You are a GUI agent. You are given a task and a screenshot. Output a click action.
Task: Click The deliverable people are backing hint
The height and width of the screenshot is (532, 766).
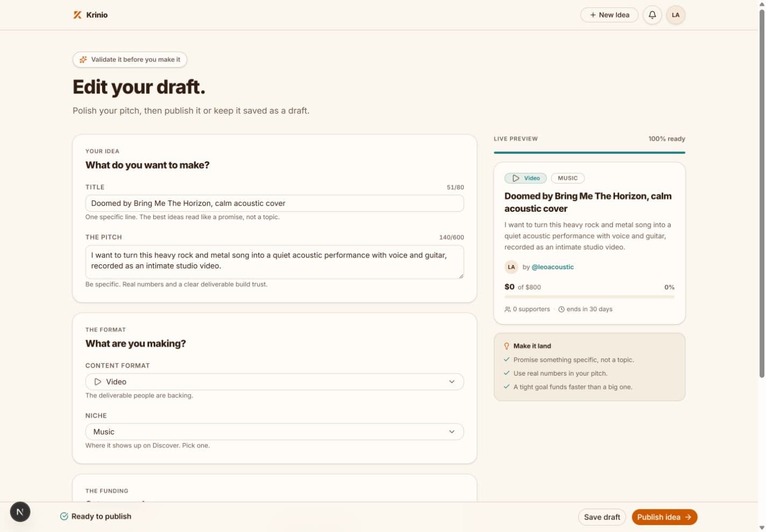point(139,396)
